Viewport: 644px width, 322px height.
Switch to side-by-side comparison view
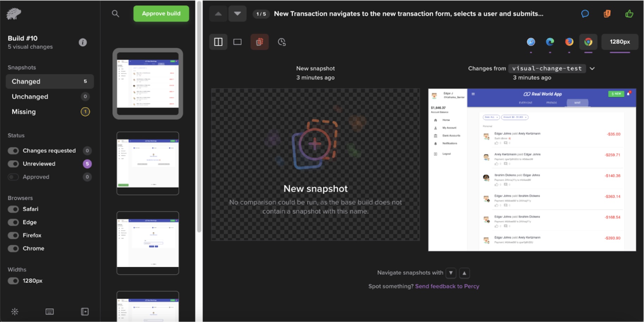click(218, 42)
